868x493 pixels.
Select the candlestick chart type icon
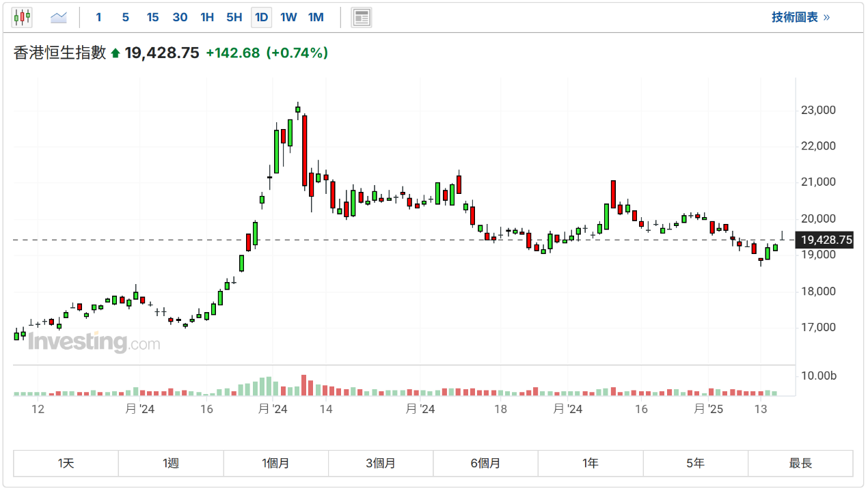tap(22, 17)
